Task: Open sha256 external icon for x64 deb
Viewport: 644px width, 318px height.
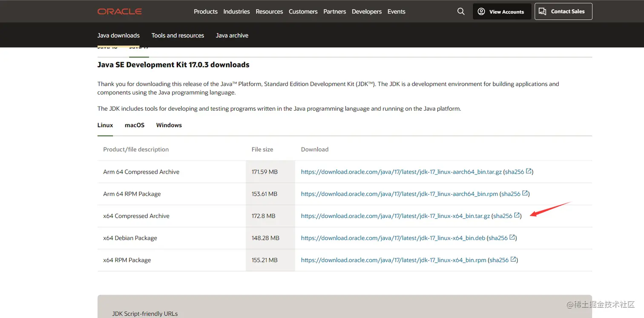Action: tap(512, 238)
